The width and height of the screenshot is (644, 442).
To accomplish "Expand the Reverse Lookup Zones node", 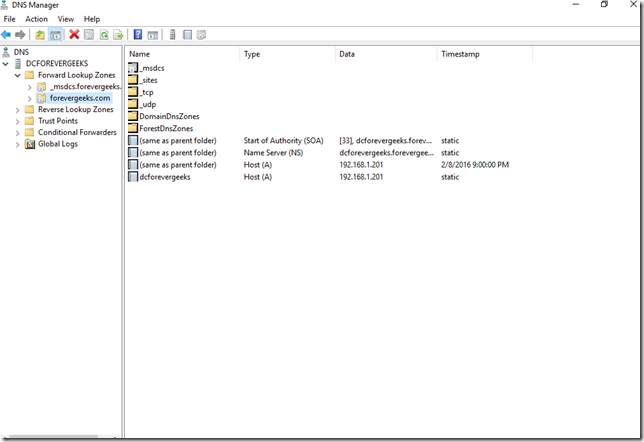I will pyautogui.click(x=19, y=110).
